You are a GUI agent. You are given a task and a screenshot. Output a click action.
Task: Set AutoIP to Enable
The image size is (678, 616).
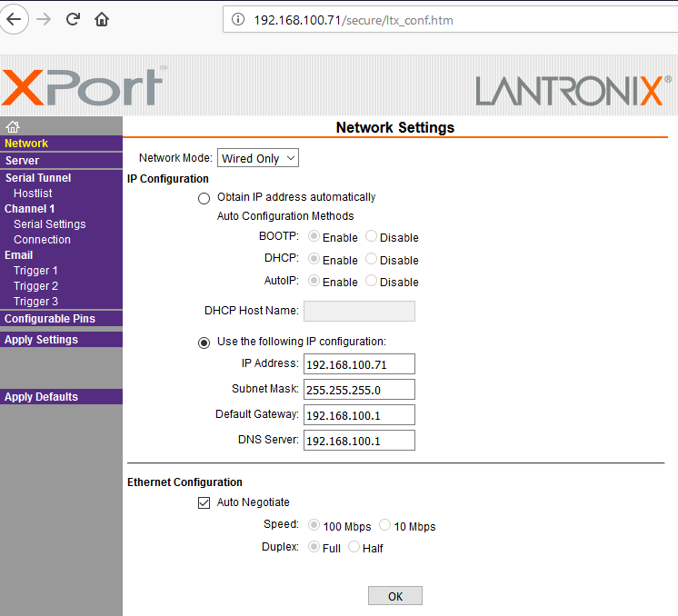pos(314,281)
